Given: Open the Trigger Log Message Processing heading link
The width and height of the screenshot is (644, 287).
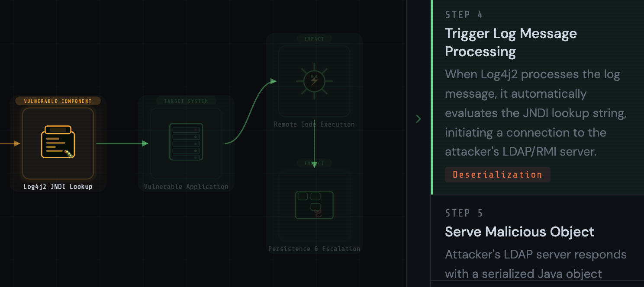Looking at the screenshot, I should pos(511,42).
